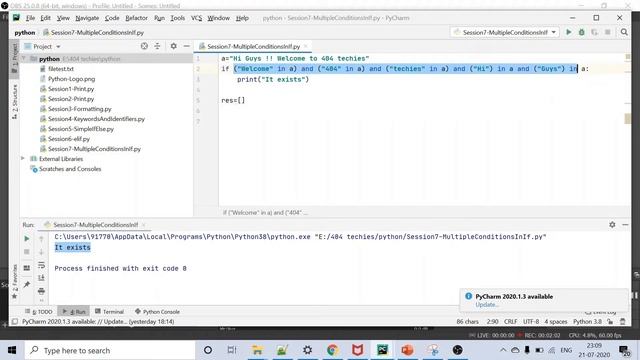The height and width of the screenshot is (360, 640).
Task: Click Up the stack trace arrow
Action: (x=41, y=239)
